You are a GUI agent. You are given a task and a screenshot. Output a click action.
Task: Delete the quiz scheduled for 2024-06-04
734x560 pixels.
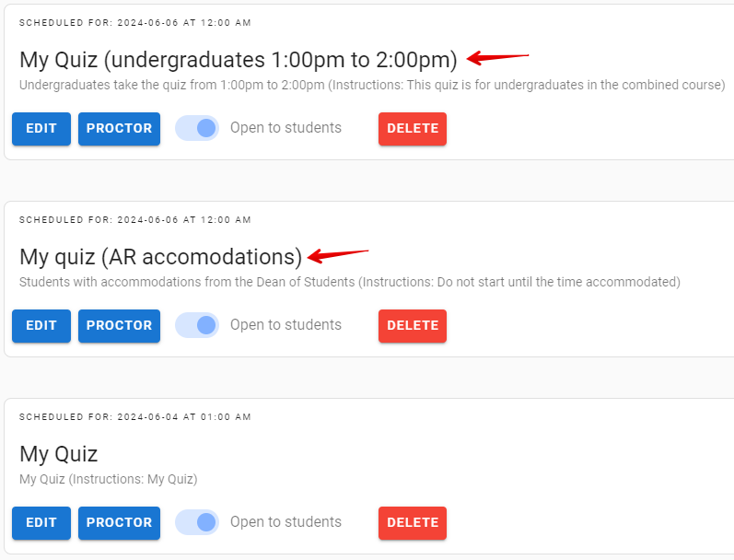pyautogui.click(x=412, y=523)
